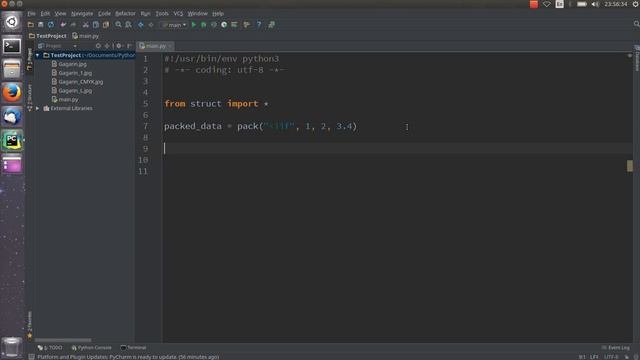The height and width of the screenshot is (360, 640).
Task: Click the Forward navigation arrow icon
Action: [151, 25]
